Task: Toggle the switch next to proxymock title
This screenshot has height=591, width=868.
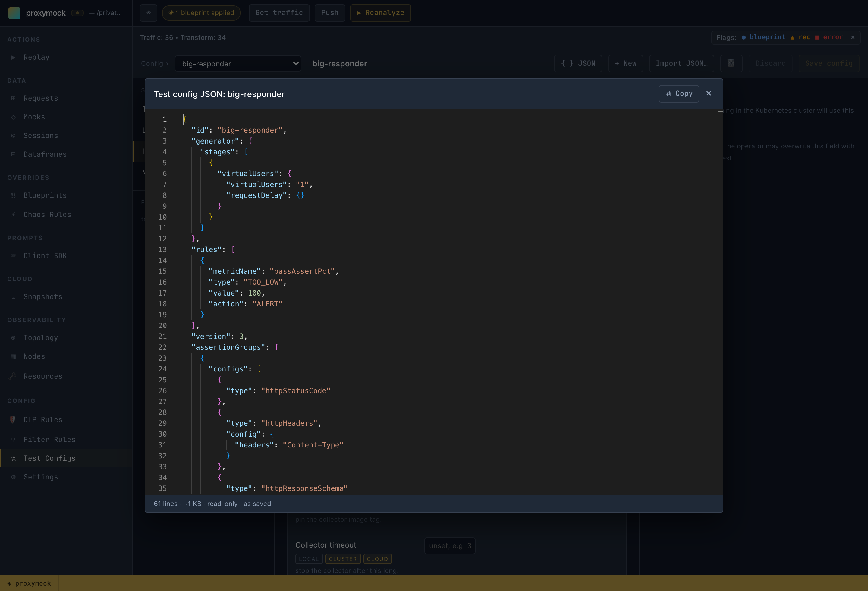Action: click(x=77, y=13)
